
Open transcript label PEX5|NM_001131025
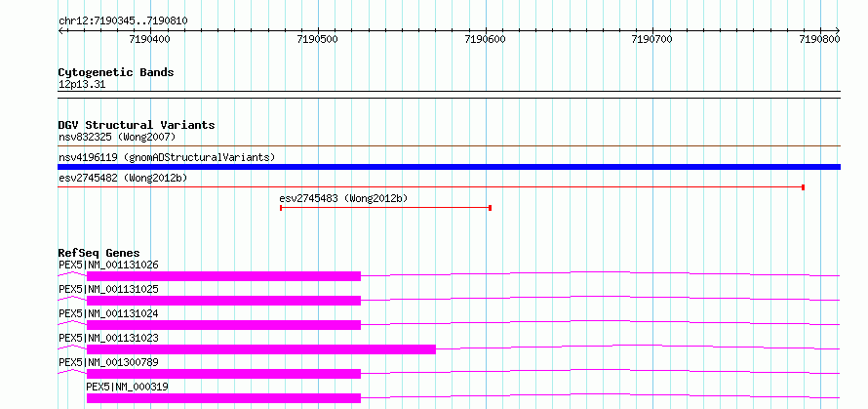point(108,289)
